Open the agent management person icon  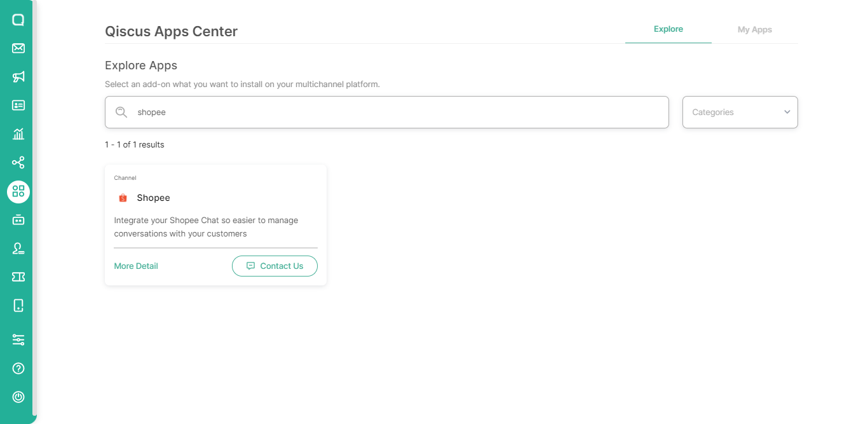pos(18,249)
